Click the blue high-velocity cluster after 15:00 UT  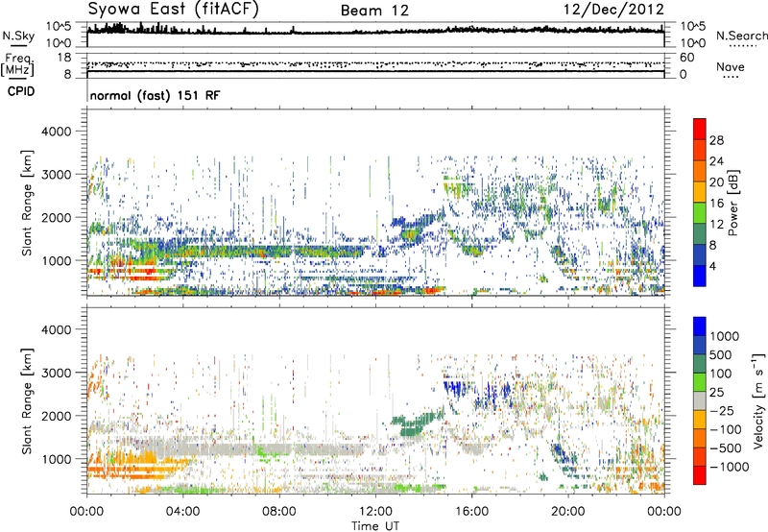coord(455,387)
